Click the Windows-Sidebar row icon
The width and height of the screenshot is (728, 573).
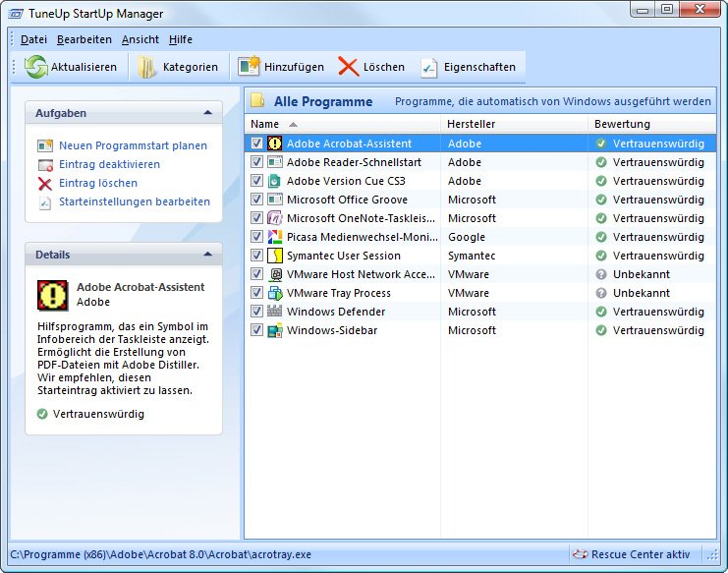(x=275, y=330)
